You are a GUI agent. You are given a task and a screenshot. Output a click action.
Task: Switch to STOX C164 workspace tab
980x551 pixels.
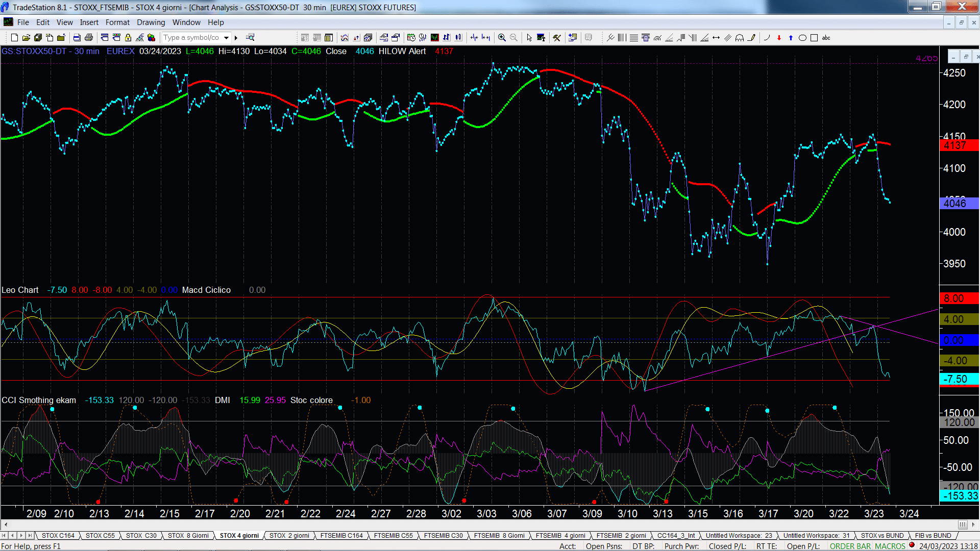pos(58,536)
